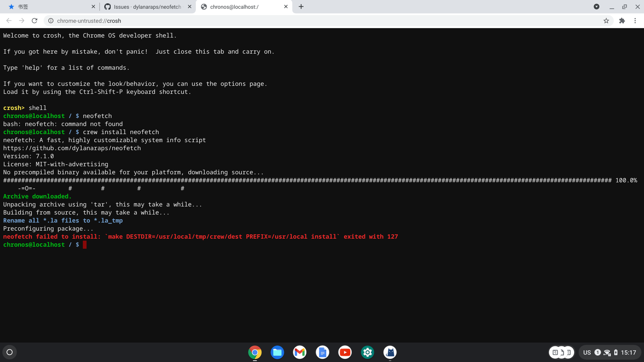Open the blue cat app on shelf

tap(390, 352)
